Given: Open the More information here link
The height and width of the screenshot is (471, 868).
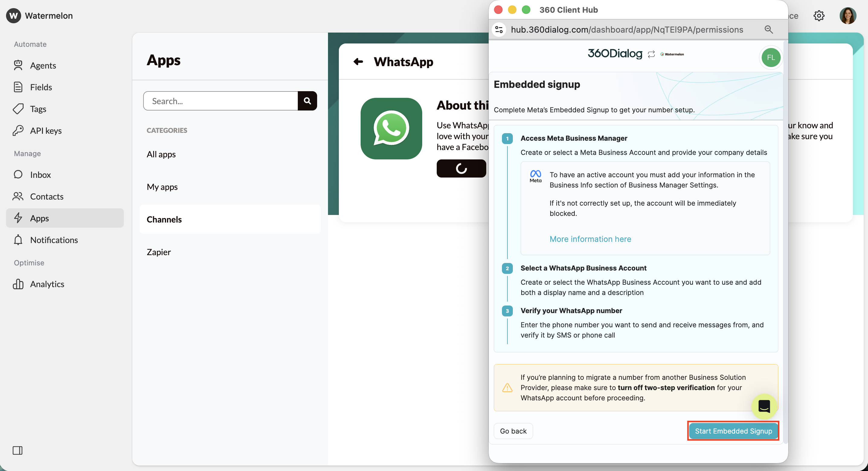Looking at the screenshot, I should 590,239.
